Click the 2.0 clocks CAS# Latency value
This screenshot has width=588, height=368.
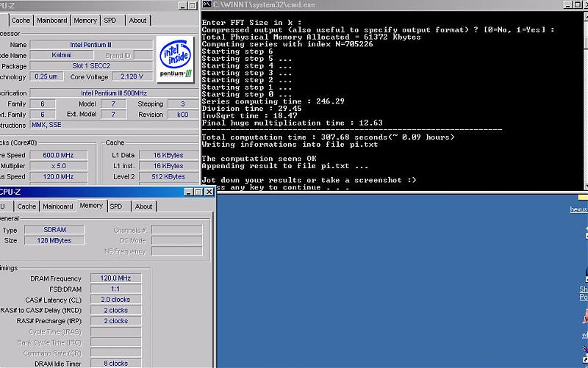click(x=116, y=300)
